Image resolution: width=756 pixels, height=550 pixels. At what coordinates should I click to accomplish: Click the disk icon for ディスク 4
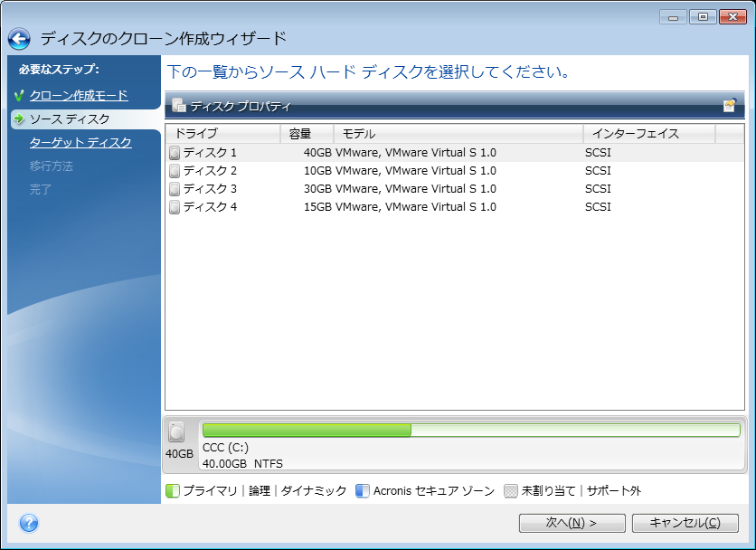coord(175,207)
